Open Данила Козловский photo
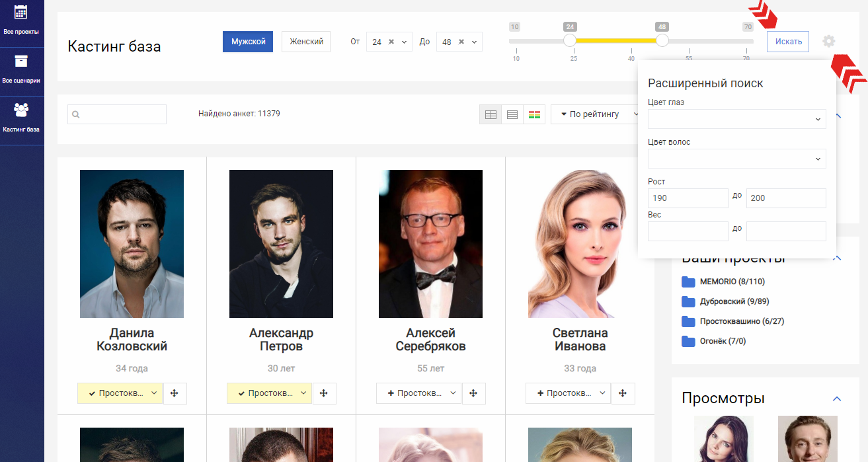 point(132,244)
